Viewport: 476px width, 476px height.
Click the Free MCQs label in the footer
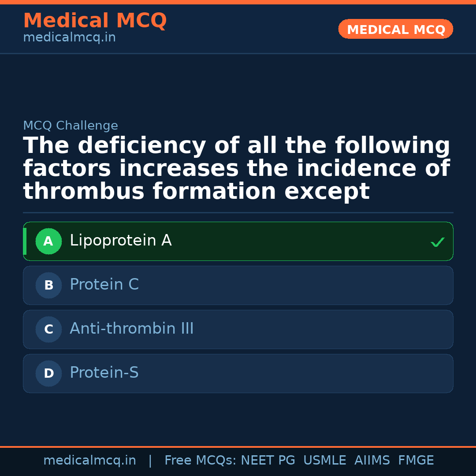200,461
